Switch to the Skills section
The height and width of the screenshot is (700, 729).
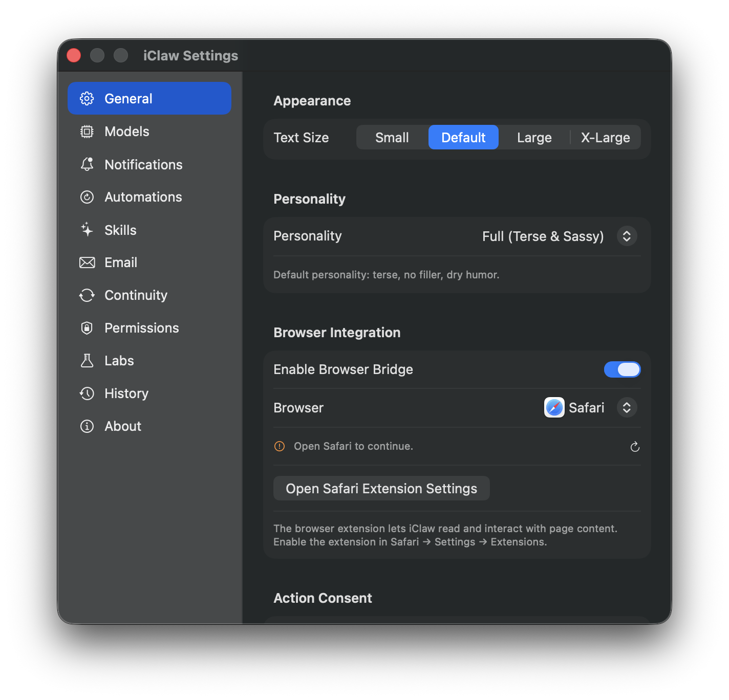coord(149,230)
